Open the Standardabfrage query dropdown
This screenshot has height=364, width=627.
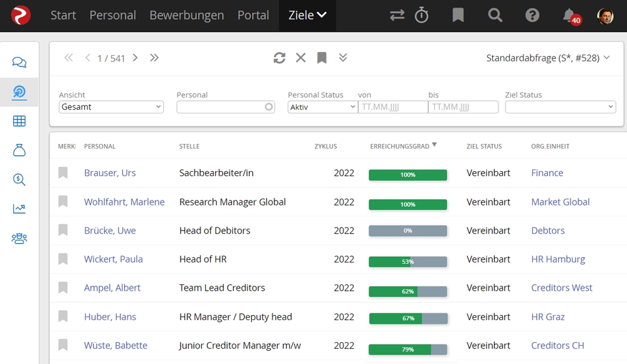tap(548, 58)
